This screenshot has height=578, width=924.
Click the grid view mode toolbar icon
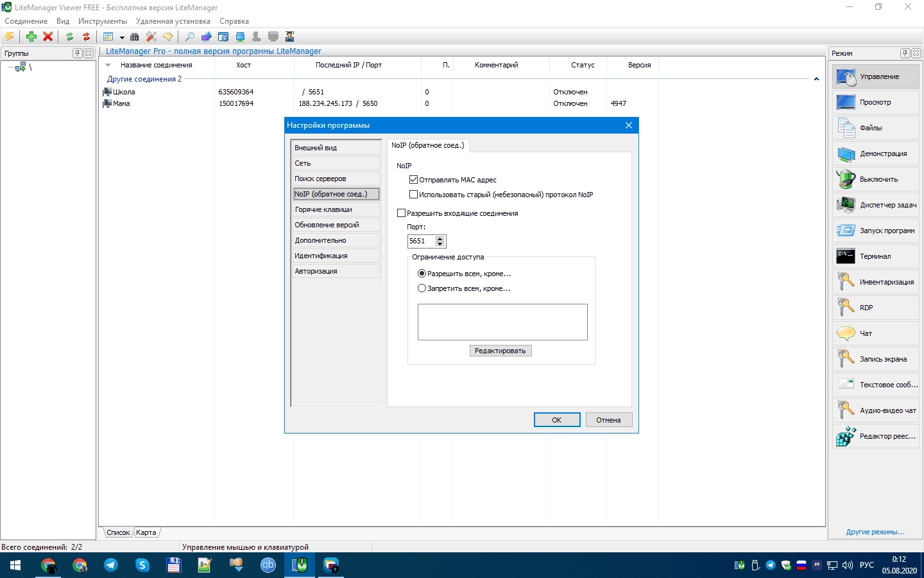click(108, 37)
